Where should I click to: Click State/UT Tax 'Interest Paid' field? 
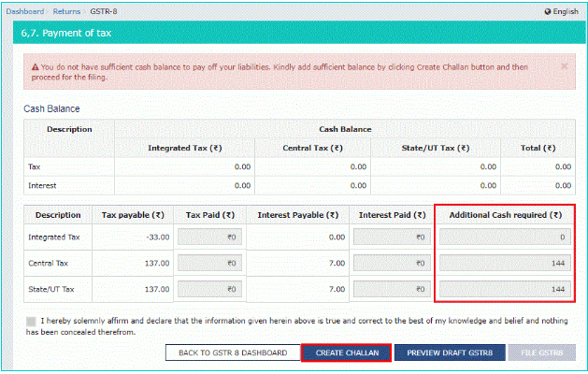pos(393,290)
